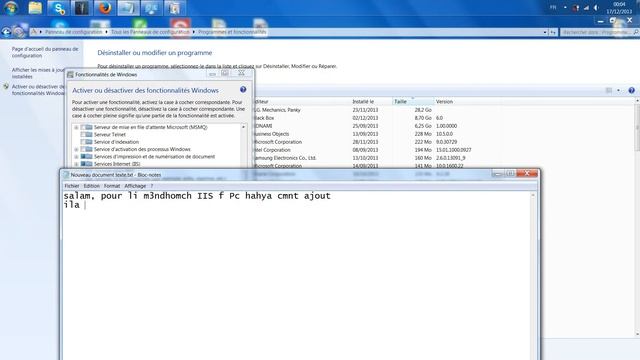This screenshot has height=360, width=640.
Task: Sort programs by Taille column
Action: (x=413, y=102)
